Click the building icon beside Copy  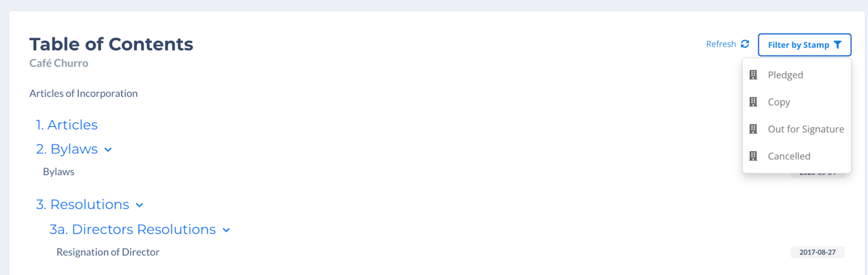pyautogui.click(x=753, y=102)
